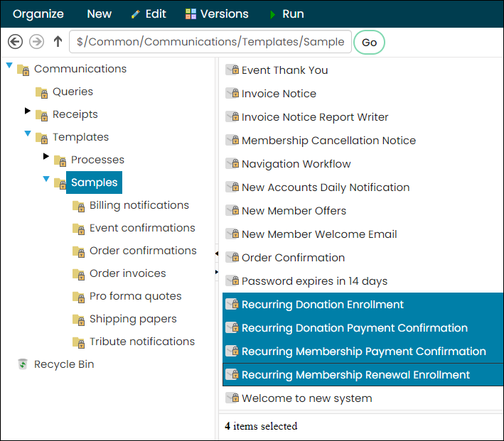Image resolution: width=504 pixels, height=441 pixels.
Task: Open the Order invoices folder
Action: pyautogui.click(x=128, y=273)
